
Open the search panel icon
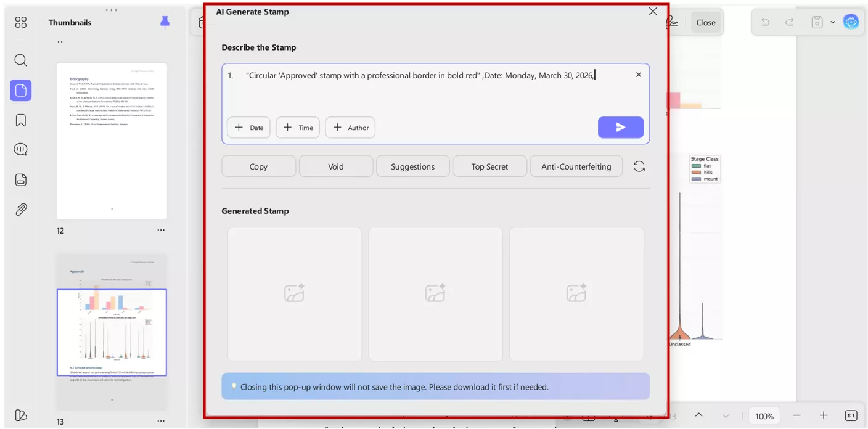(21, 60)
